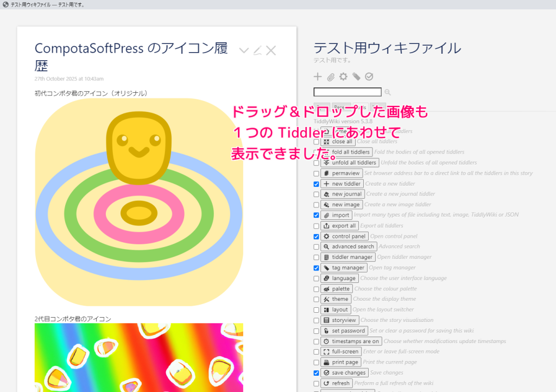The width and height of the screenshot is (556, 392).
Task: Enter full-screen mode via the full-screen icon button
Action: point(341,351)
